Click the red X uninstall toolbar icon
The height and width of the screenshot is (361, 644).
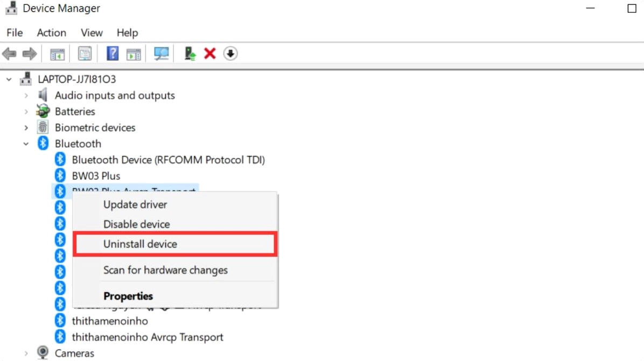tap(209, 53)
